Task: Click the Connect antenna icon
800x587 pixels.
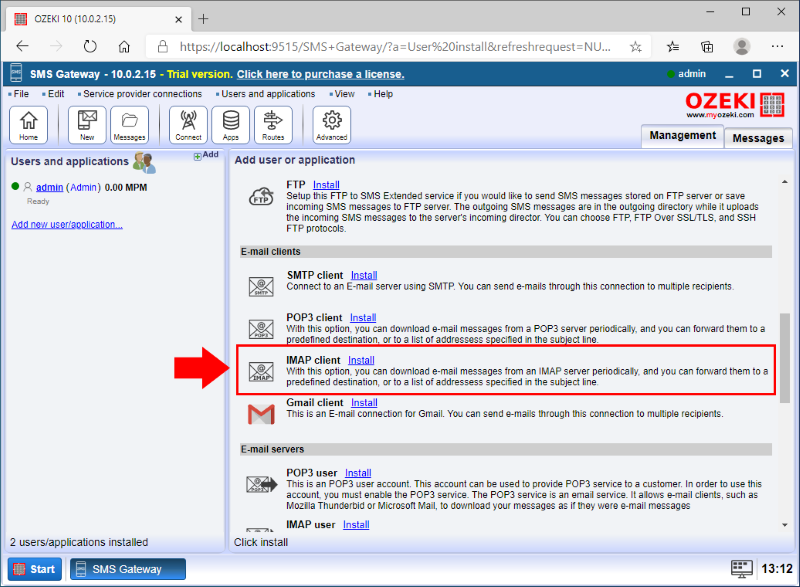Action: click(188, 124)
